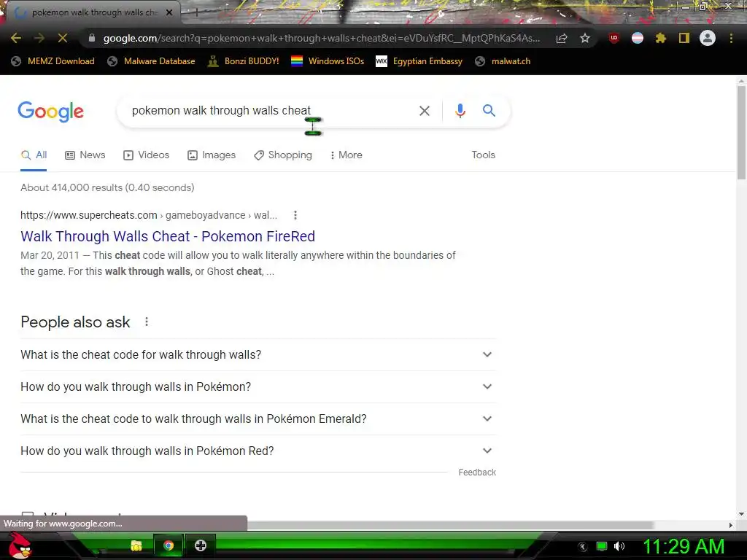Click the scrollbar down arrow
This screenshot has height=560, width=747.
click(x=741, y=515)
